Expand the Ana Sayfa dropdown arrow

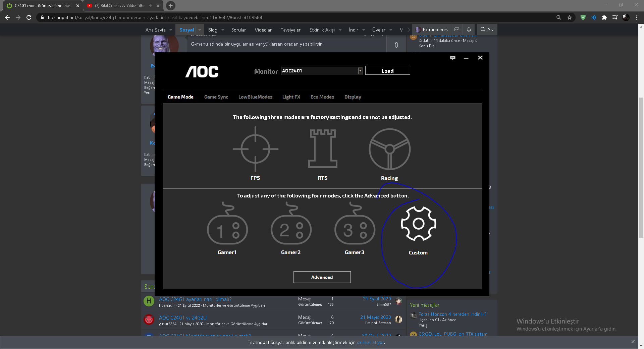point(171,30)
